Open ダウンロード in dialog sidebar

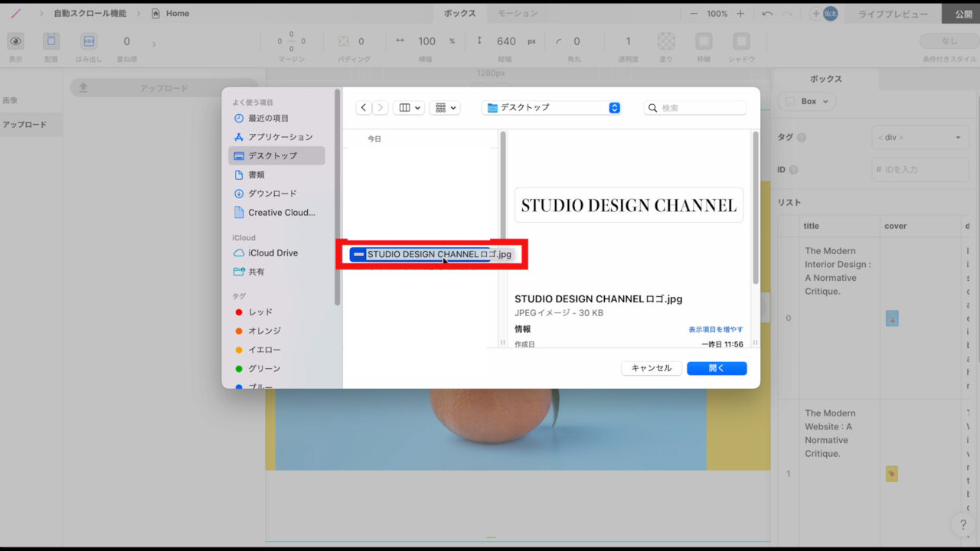[x=276, y=194]
